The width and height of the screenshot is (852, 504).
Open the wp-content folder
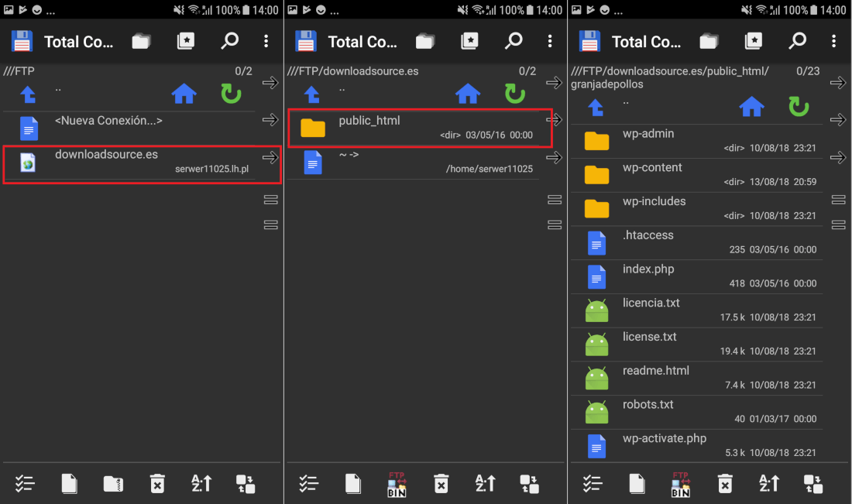696,175
